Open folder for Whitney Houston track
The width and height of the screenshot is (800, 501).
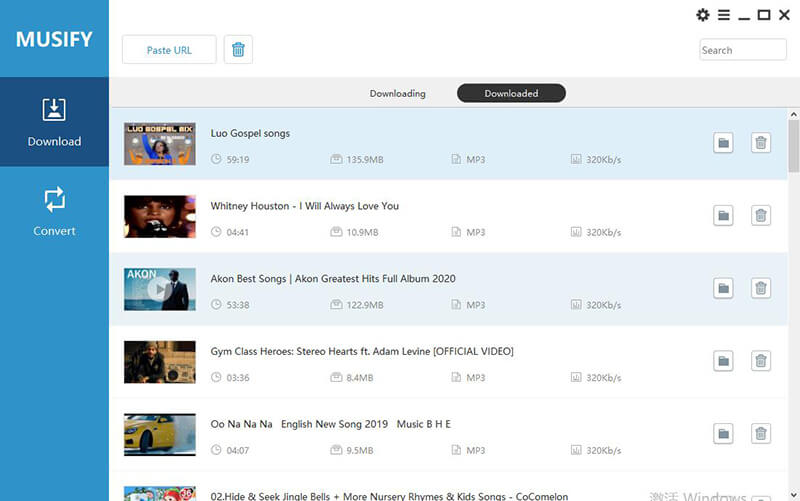tap(723, 215)
